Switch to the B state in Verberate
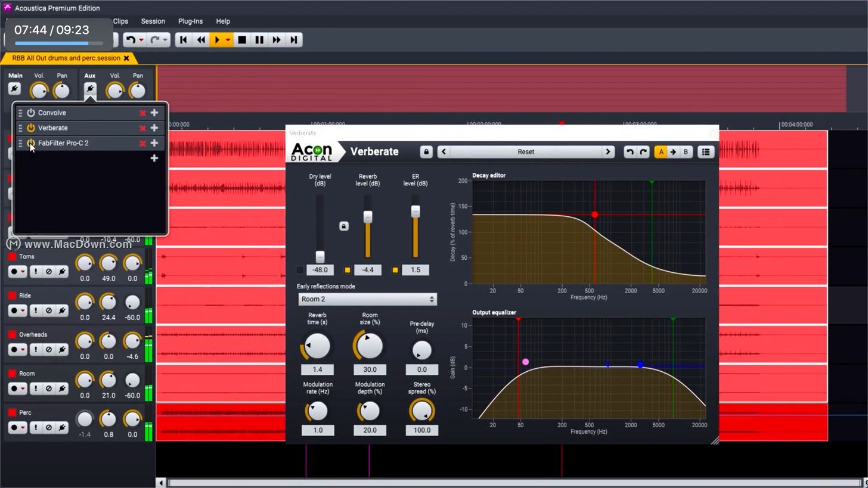The width and height of the screenshot is (868, 488). 686,152
